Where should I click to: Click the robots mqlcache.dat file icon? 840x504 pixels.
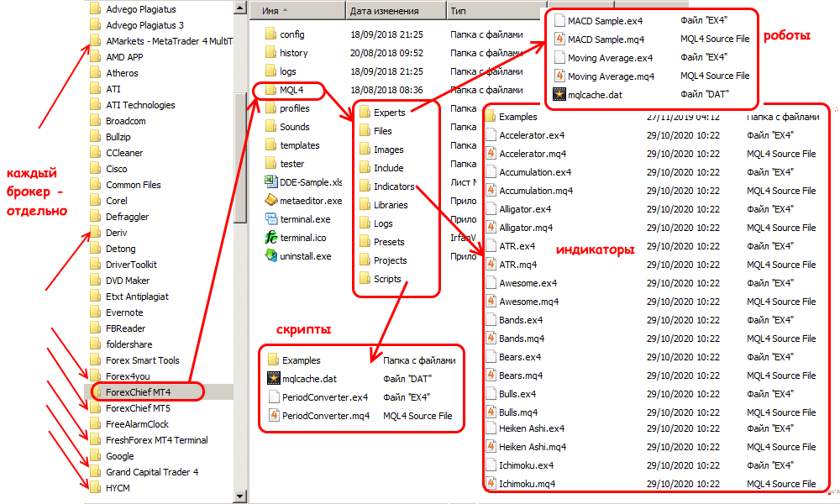pyautogui.click(x=559, y=95)
